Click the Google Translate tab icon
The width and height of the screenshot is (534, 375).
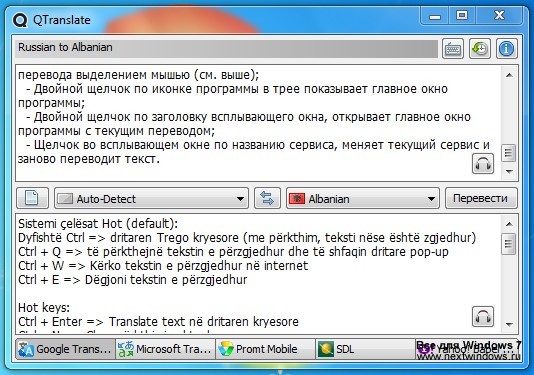pyautogui.click(x=26, y=349)
